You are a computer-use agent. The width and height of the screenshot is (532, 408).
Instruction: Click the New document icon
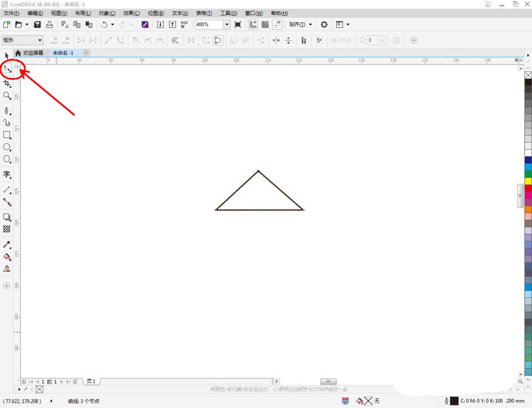(x=6, y=24)
